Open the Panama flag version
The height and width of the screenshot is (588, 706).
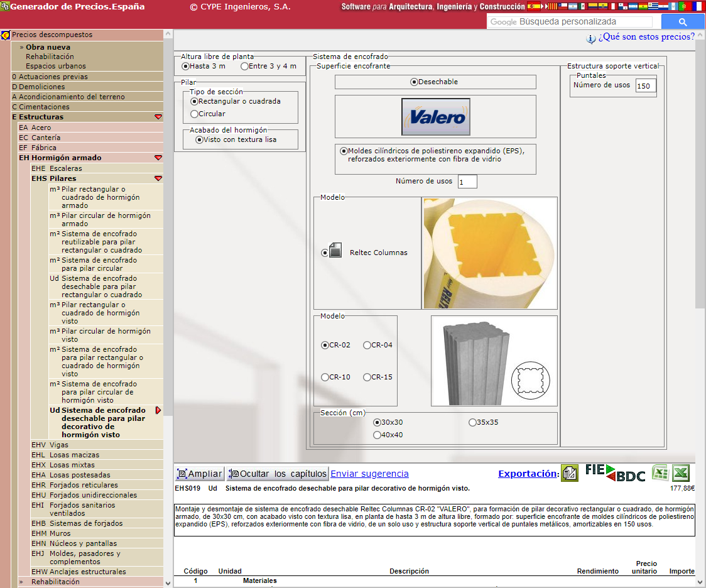(623, 6)
